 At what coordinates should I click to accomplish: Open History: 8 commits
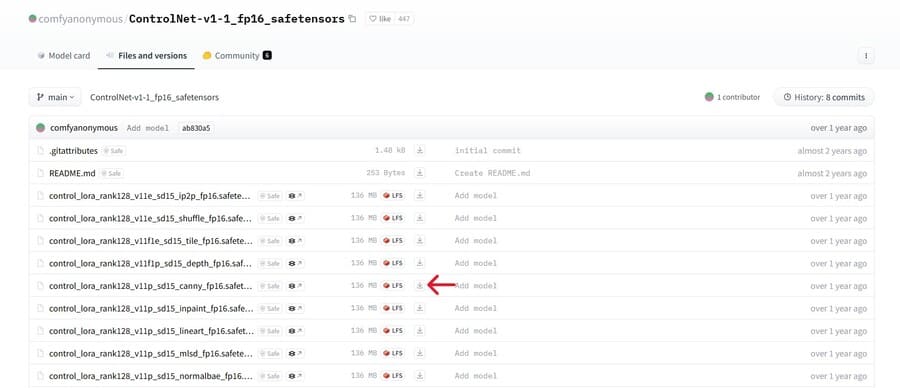click(x=824, y=97)
